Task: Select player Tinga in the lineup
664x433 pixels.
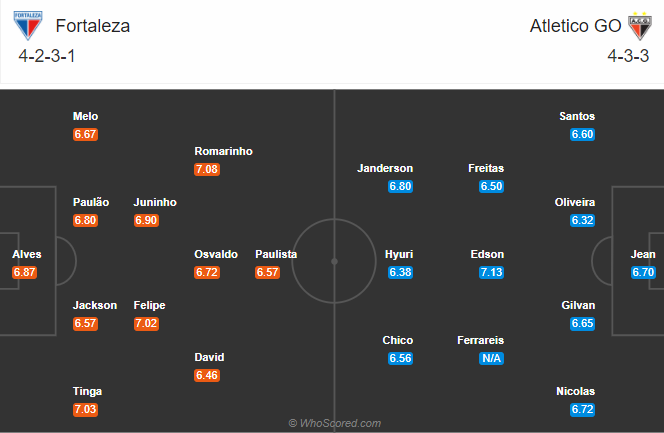Action: pyautogui.click(x=88, y=391)
